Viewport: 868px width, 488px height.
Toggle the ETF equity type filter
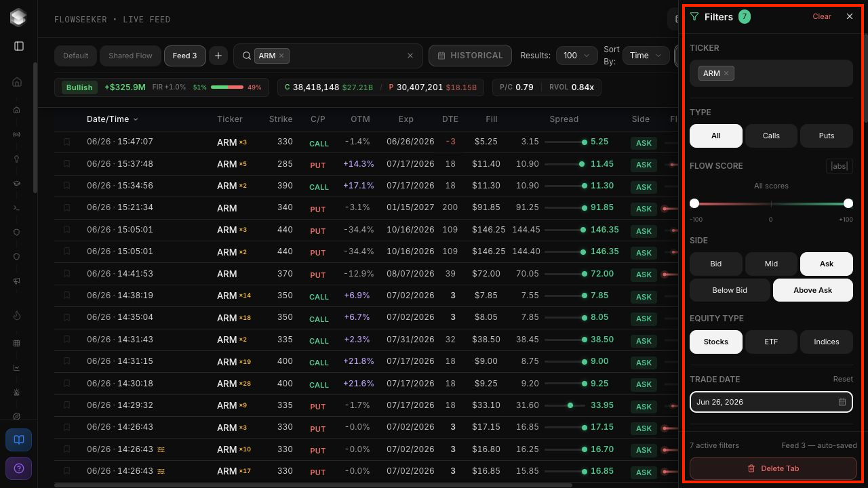771,342
